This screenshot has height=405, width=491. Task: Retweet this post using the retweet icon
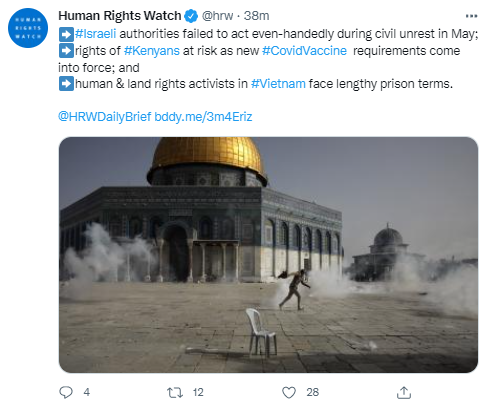pos(175,392)
